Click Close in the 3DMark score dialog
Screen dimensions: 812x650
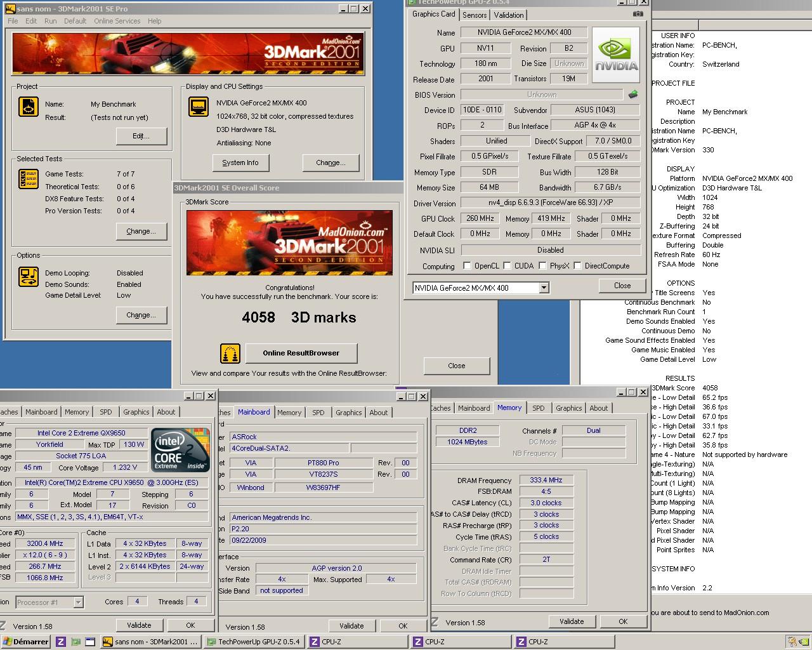(x=457, y=366)
